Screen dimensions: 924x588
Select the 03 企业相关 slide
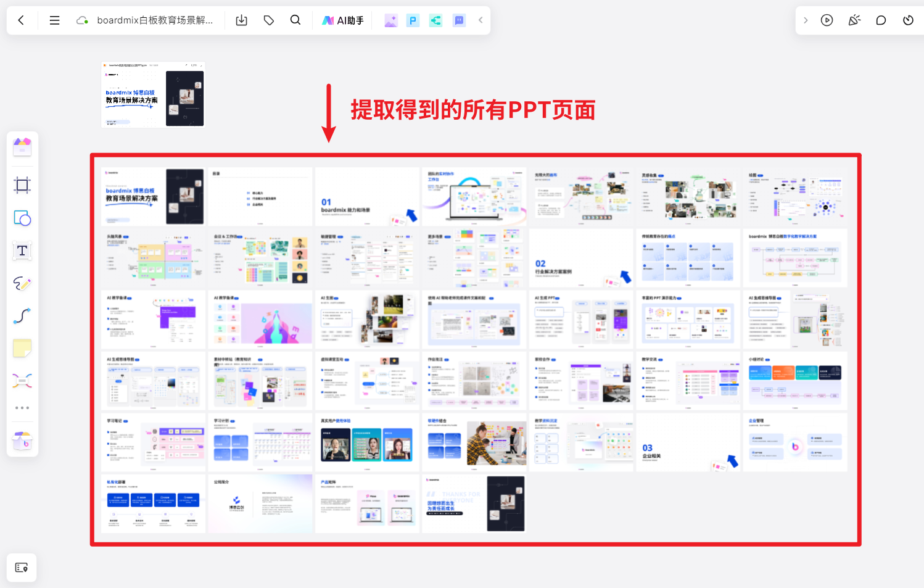(688, 442)
